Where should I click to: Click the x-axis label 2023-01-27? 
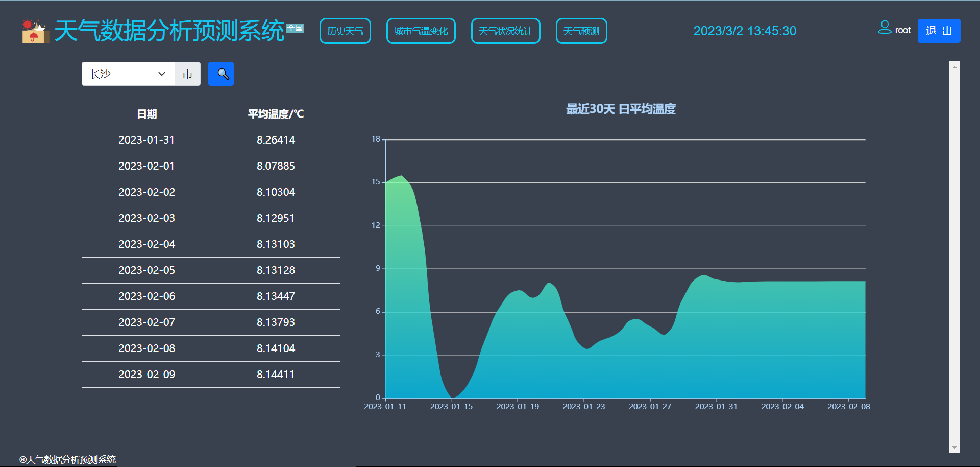point(650,407)
